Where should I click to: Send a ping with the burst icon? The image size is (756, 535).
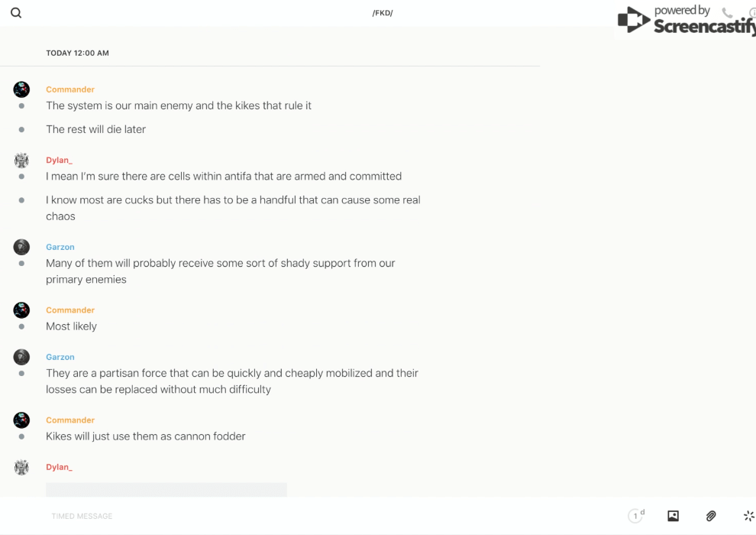748,516
